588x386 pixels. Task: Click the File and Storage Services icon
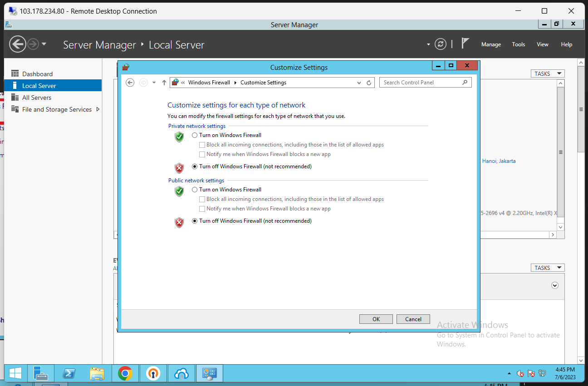[x=15, y=109]
